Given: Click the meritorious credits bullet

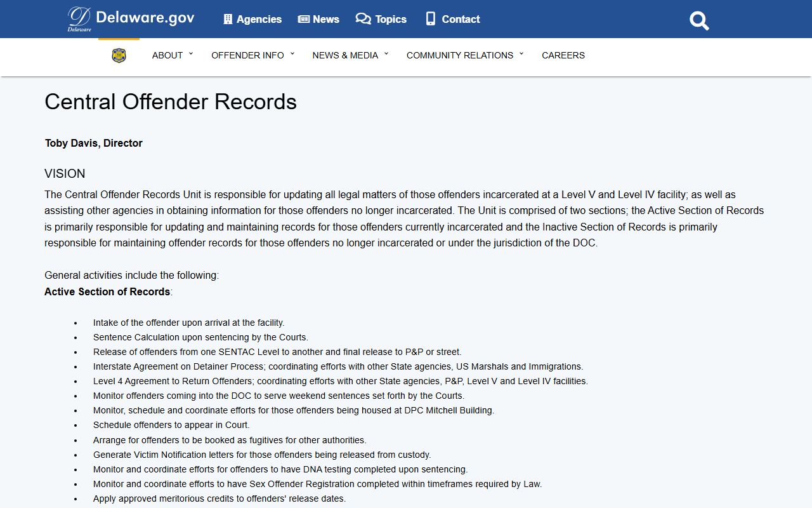Looking at the screenshot, I should tap(219, 498).
